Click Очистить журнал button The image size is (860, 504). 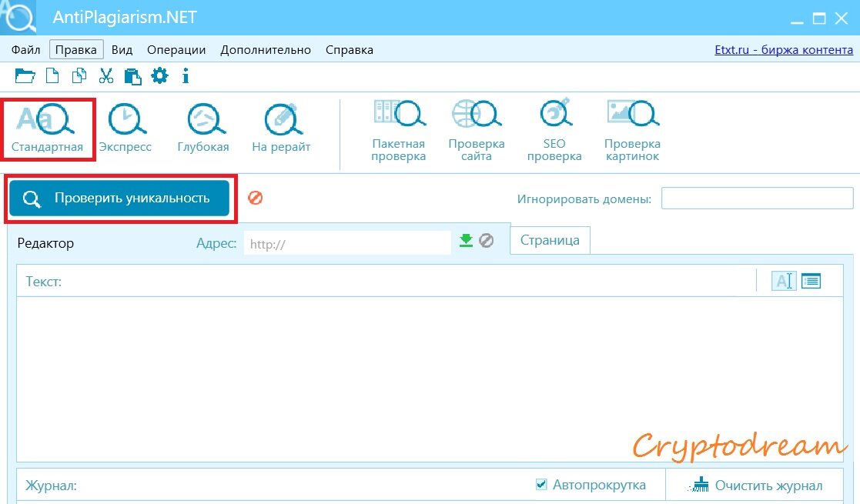tap(755, 486)
